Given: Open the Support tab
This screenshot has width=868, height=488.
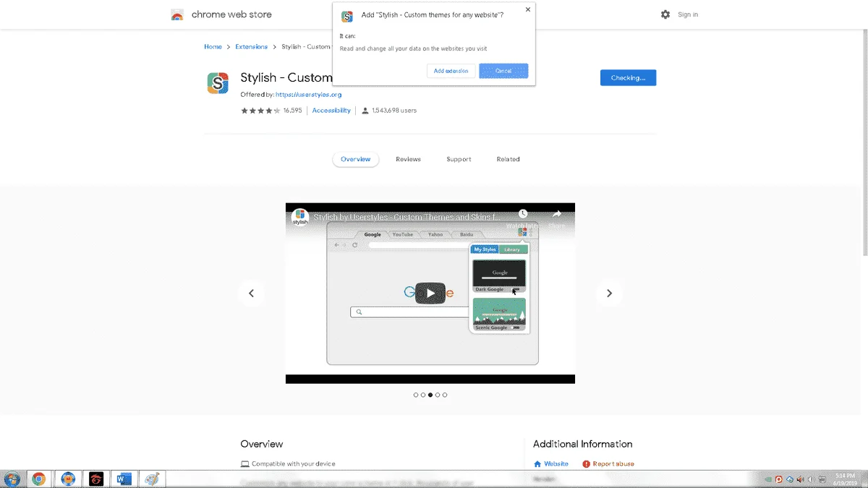Looking at the screenshot, I should tap(459, 159).
